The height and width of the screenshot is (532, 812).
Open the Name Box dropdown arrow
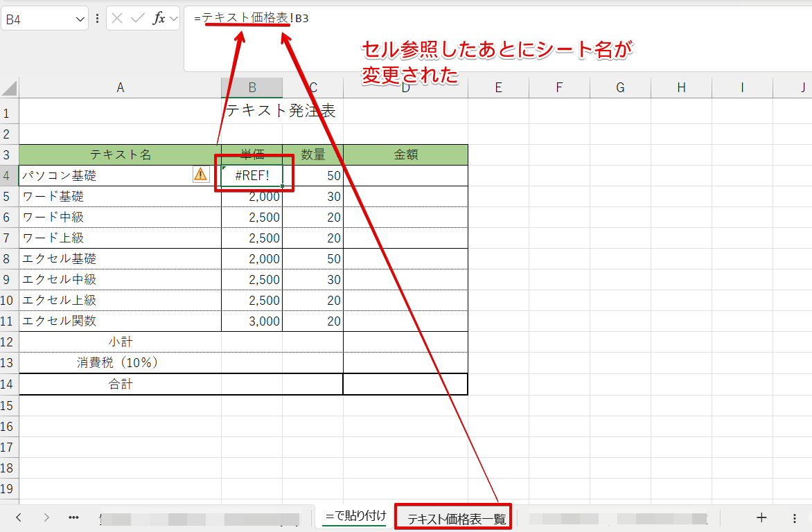(80, 19)
